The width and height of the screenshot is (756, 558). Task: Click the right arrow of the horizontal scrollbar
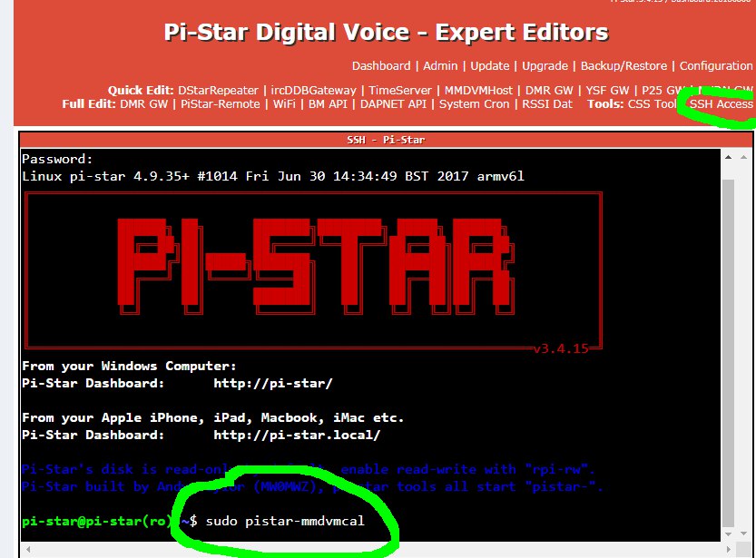[728, 549]
